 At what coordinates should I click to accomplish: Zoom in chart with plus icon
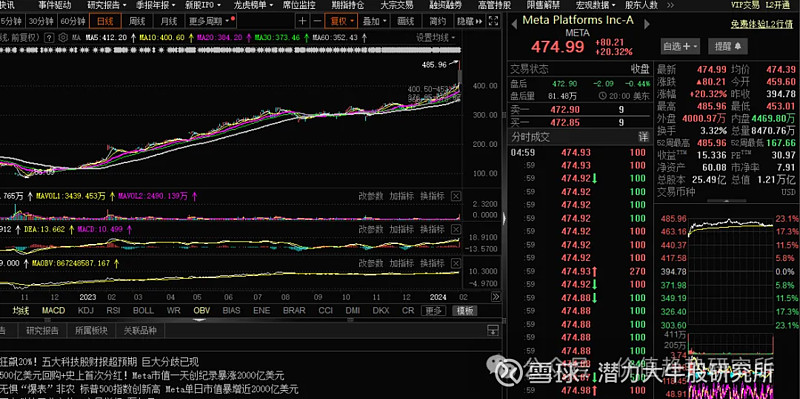pyautogui.click(x=303, y=21)
